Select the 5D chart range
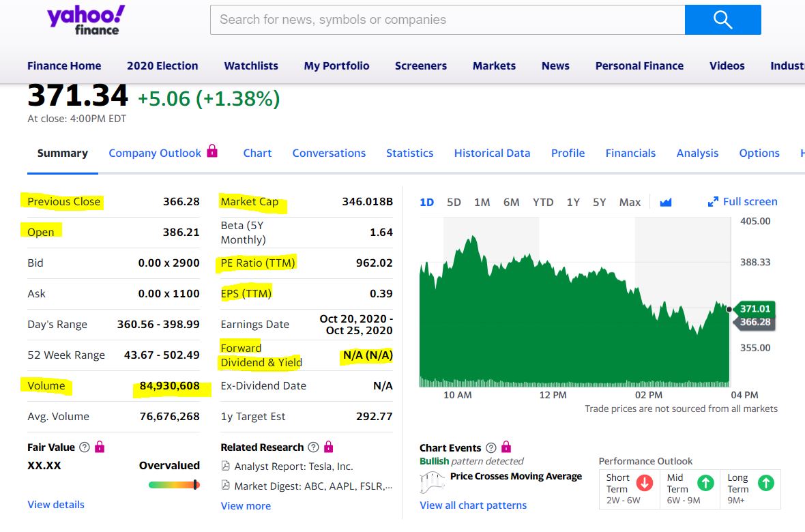This screenshot has width=805, height=532. click(x=454, y=203)
